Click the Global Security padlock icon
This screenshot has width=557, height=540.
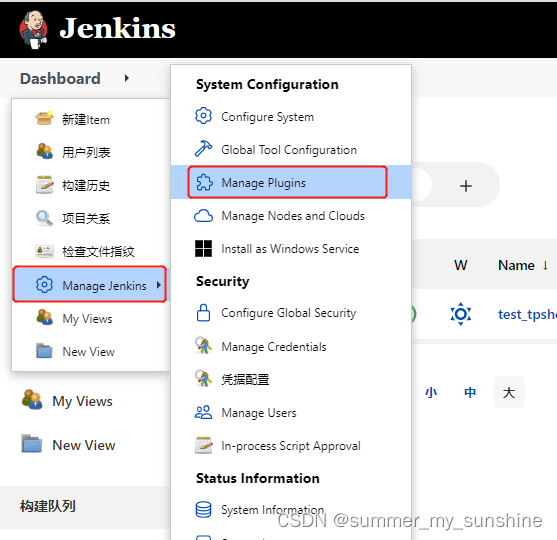click(x=204, y=312)
